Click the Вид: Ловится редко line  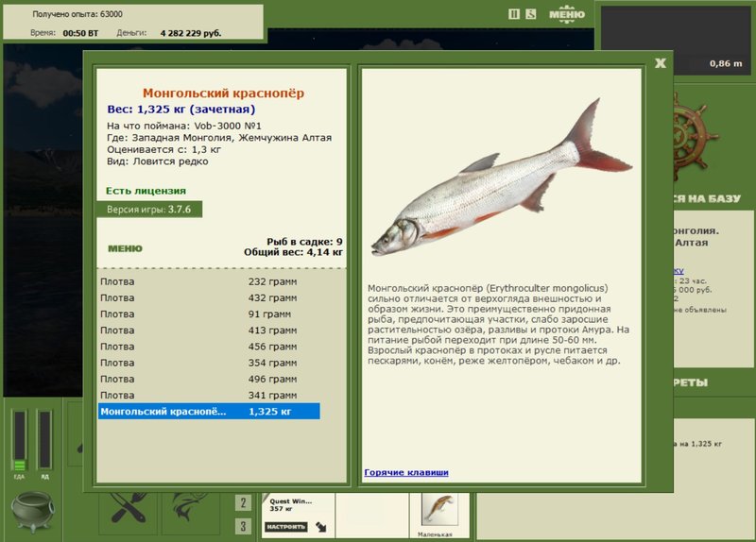(x=158, y=161)
